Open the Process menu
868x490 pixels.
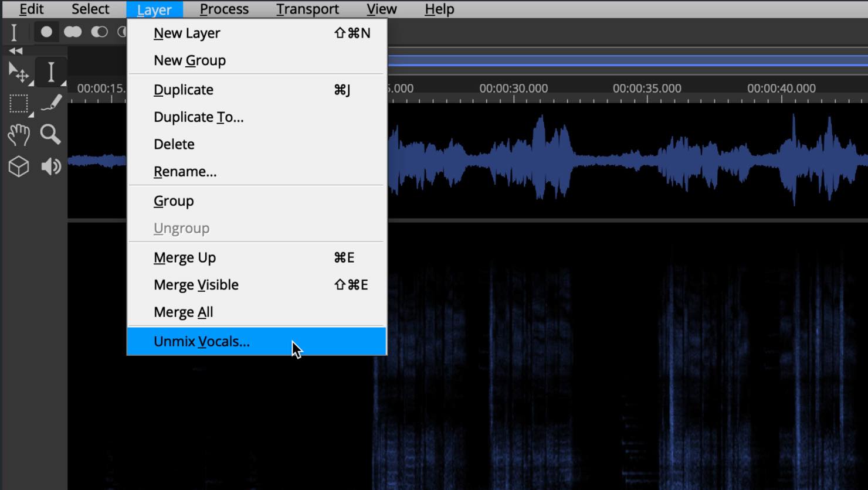224,9
